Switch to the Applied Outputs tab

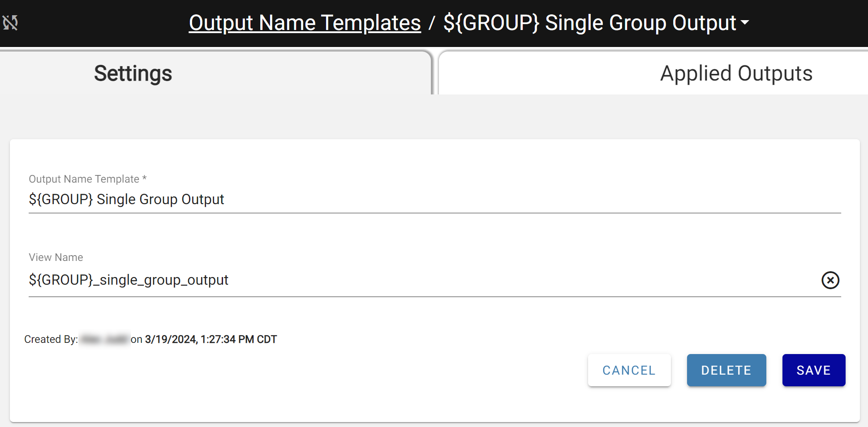click(653, 73)
